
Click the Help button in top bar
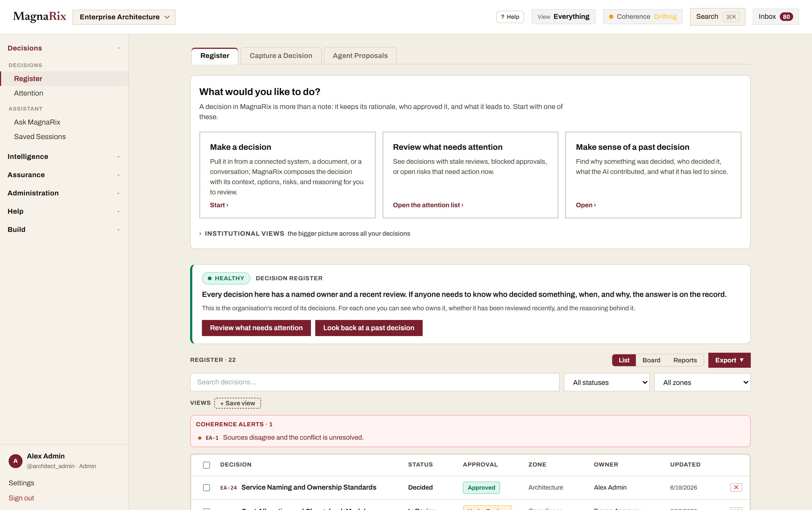coord(510,17)
